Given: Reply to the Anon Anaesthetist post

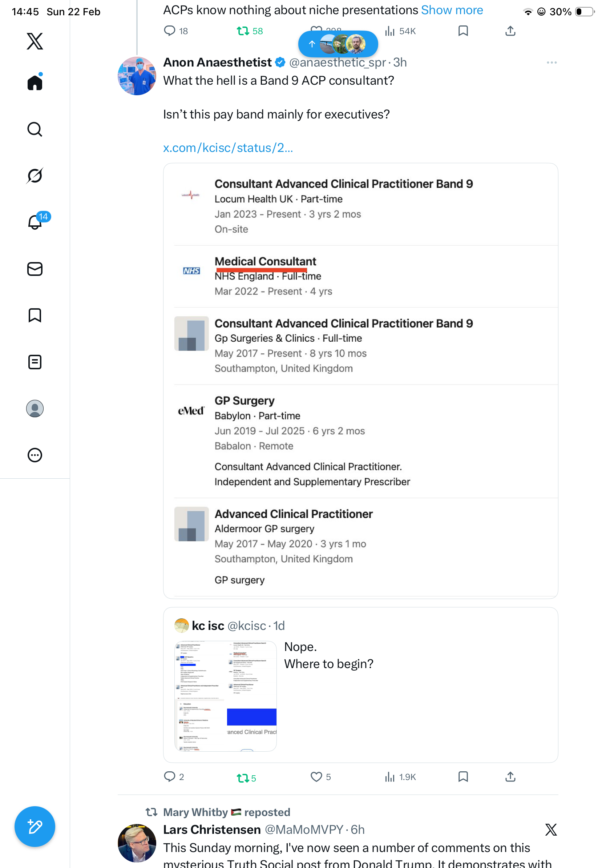Looking at the screenshot, I should (x=170, y=776).
